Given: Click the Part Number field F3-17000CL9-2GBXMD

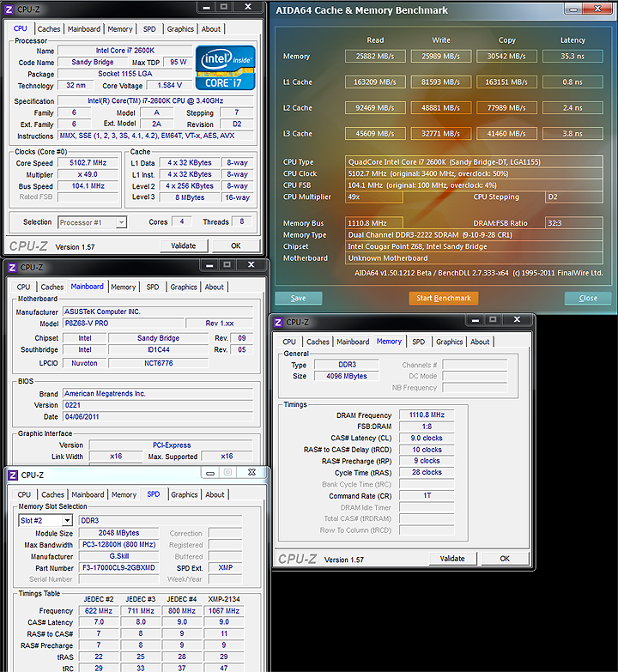Looking at the screenshot, I should click(x=119, y=568).
